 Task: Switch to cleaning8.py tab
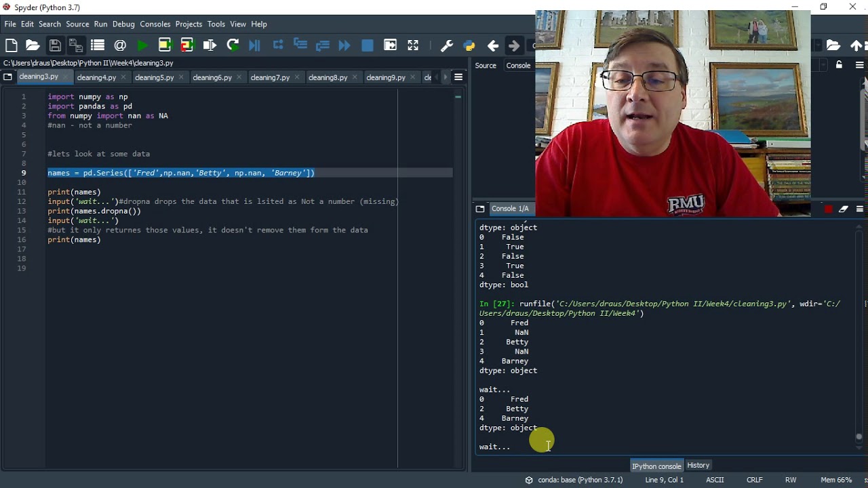click(x=328, y=77)
